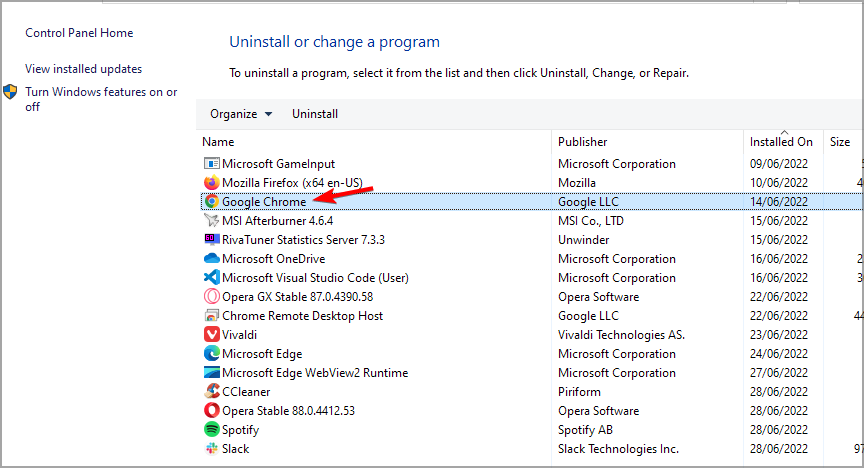Click the Google Chrome program icon
Viewport: 864px width, 468px height.
click(212, 202)
